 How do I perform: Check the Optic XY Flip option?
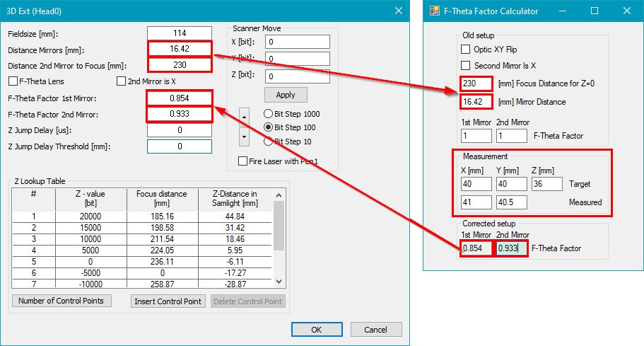(x=465, y=50)
